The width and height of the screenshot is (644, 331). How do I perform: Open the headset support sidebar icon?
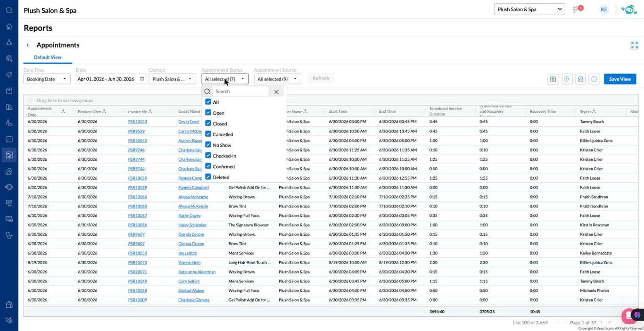(x=9, y=187)
